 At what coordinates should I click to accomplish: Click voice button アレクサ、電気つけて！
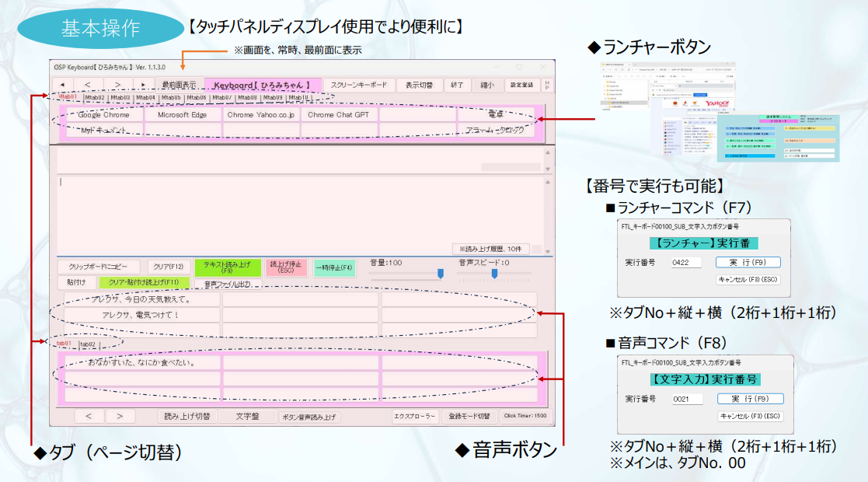click(141, 315)
